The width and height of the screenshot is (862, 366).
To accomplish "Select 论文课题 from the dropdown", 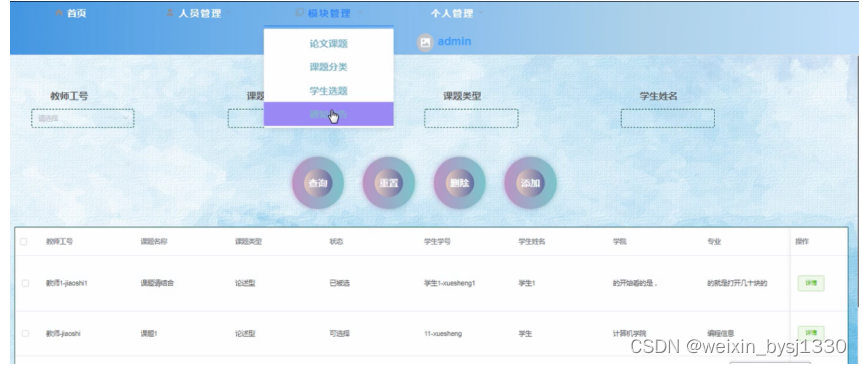I will click(x=329, y=44).
